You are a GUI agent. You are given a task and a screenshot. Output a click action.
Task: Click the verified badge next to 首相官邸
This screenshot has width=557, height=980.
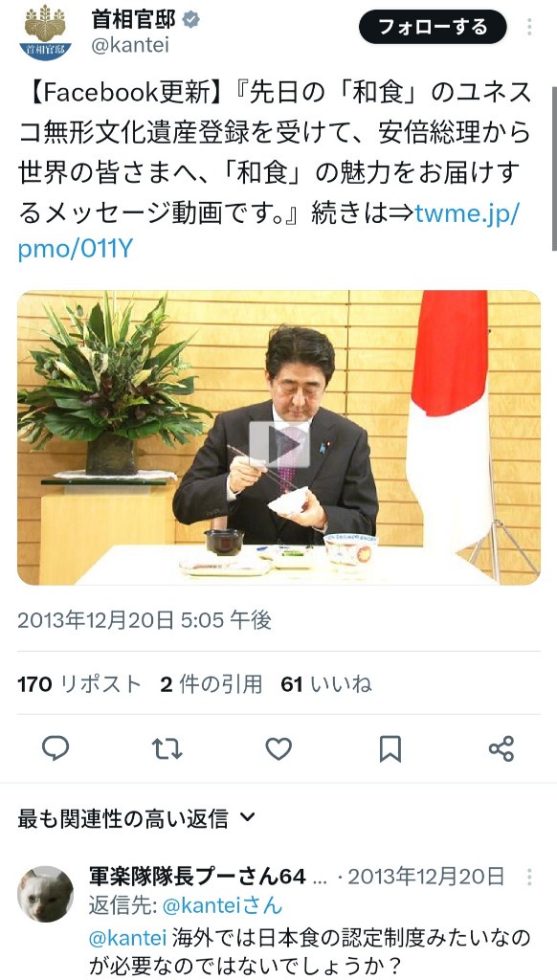click(x=191, y=20)
